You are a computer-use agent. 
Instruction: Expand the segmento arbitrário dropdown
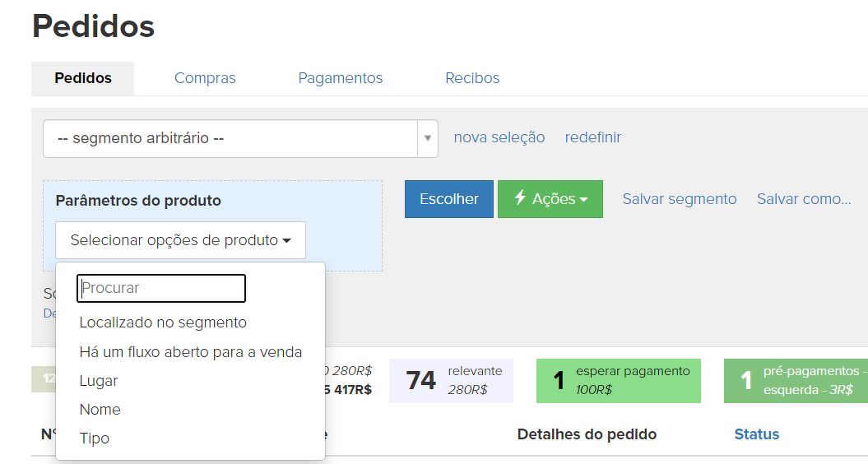230,138
